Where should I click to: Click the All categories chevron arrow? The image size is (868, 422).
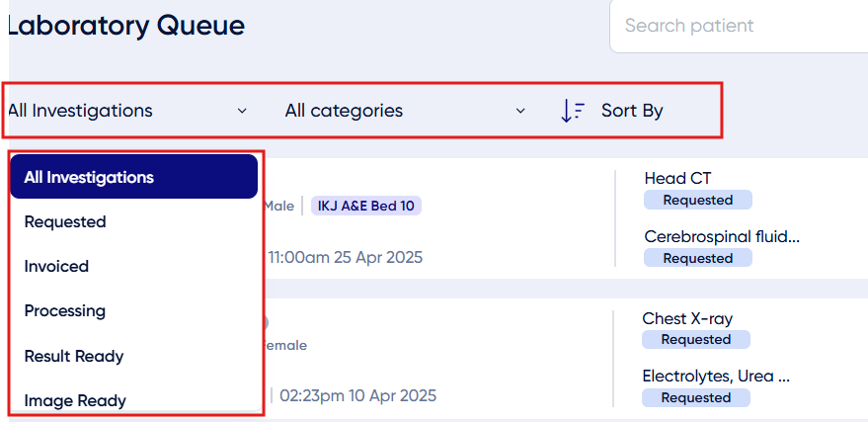pos(520,111)
